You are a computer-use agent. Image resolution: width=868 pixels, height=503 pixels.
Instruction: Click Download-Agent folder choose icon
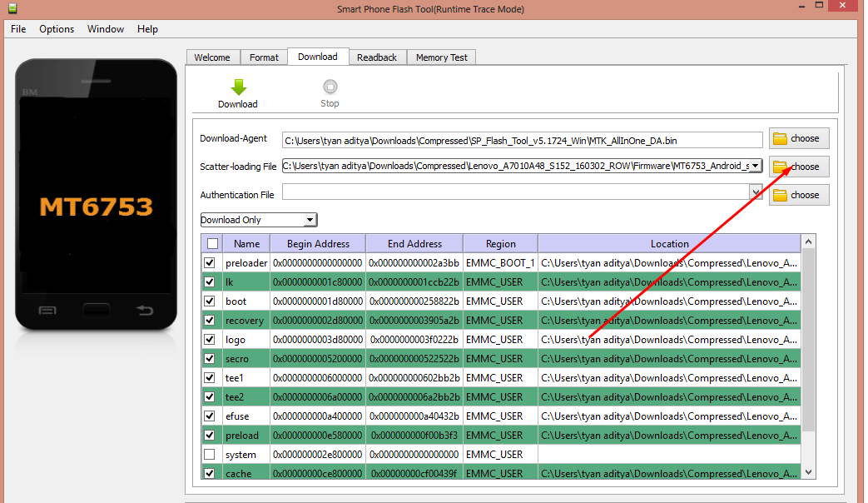781,138
